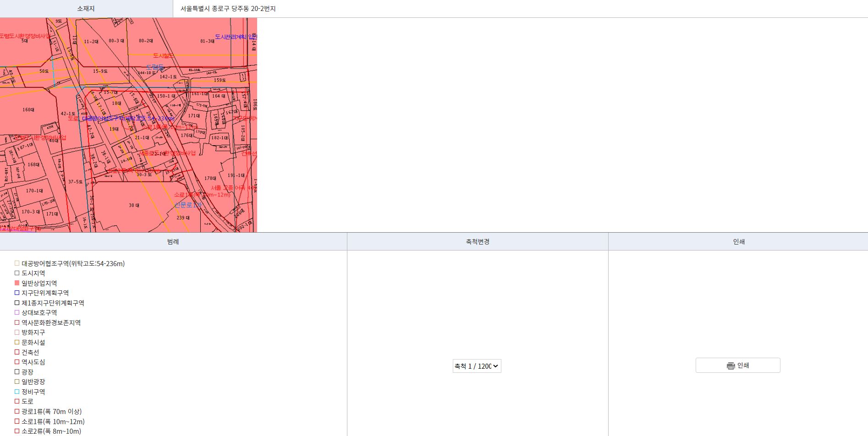
Task: Click parcel 18대 on the map
Action: point(117,104)
